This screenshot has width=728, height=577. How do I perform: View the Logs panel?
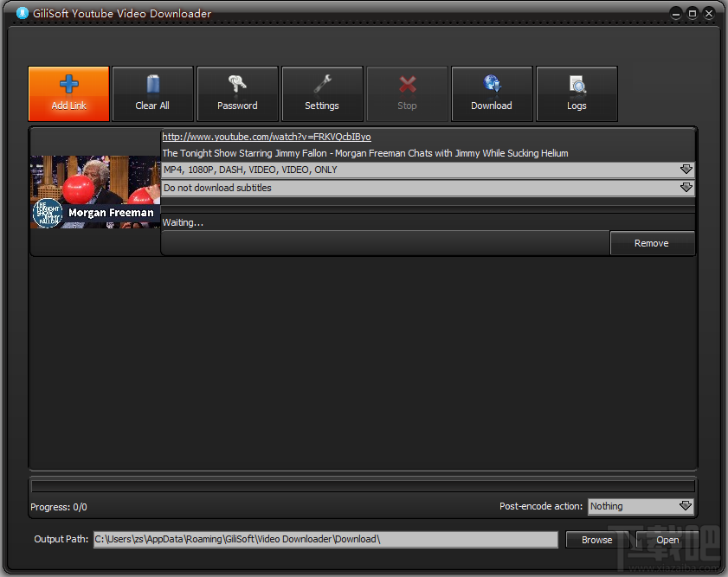(577, 93)
